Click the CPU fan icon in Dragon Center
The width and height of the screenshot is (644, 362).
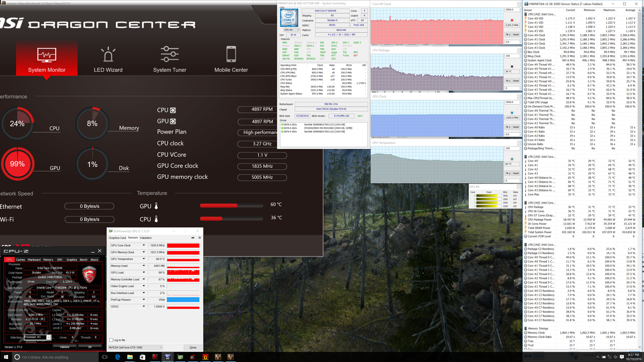click(x=173, y=110)
